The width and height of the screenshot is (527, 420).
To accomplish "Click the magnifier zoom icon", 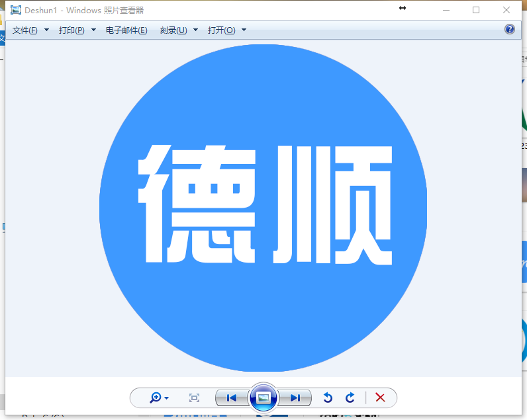I will click(156, 398).
